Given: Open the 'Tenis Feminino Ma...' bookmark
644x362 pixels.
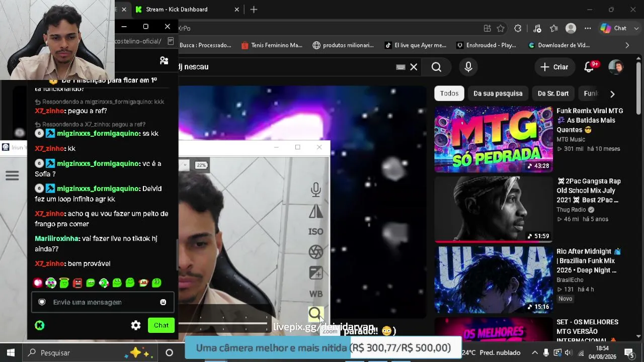Looking at the screenshot, I should [272, 45].
